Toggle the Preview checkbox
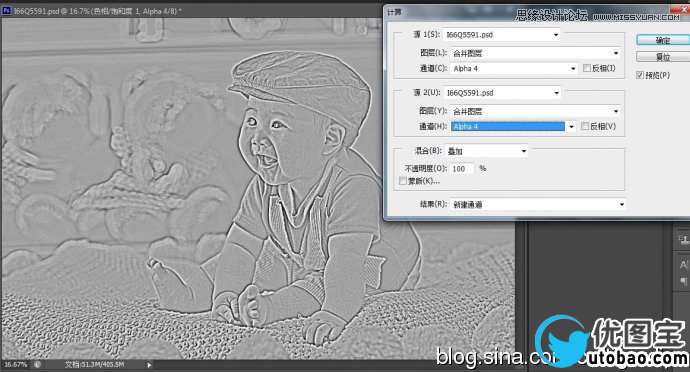The image size is (690, 372). coord(640,75)
